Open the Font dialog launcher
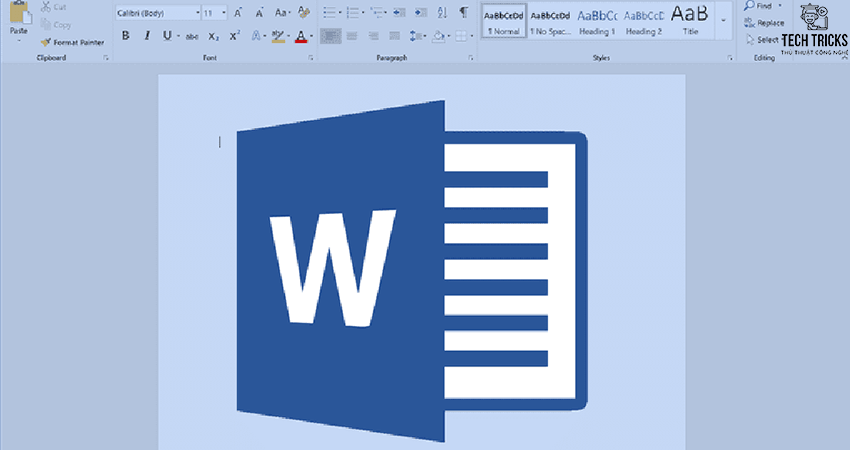Viewport: 850px width, 450px height. [311, 57]
